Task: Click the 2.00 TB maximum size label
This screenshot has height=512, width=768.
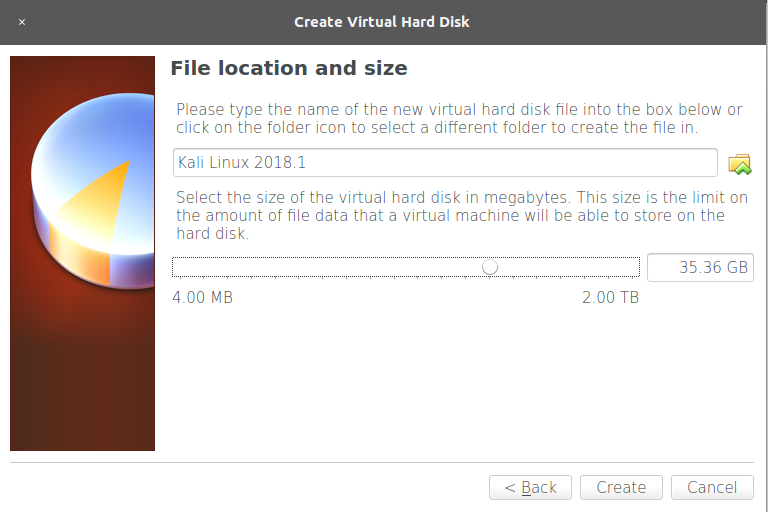Action: click(610, 297)
